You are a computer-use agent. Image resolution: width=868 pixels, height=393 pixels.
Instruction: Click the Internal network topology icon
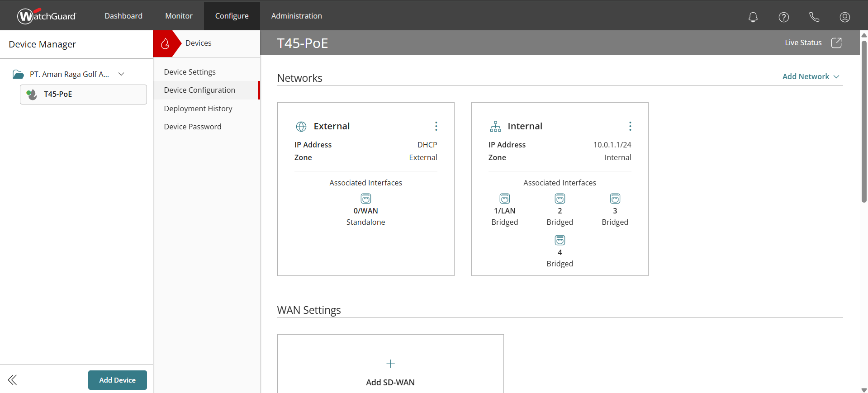[x=495, y=126]
